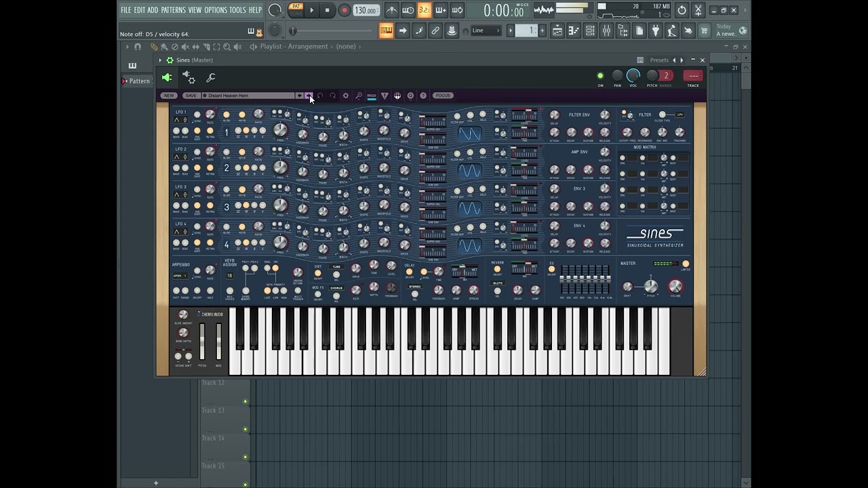Click the zoom magnifier in Sines toolbar
Image resolution: width=868 pixels, height=488 pixels.
[x=359, y=96]
